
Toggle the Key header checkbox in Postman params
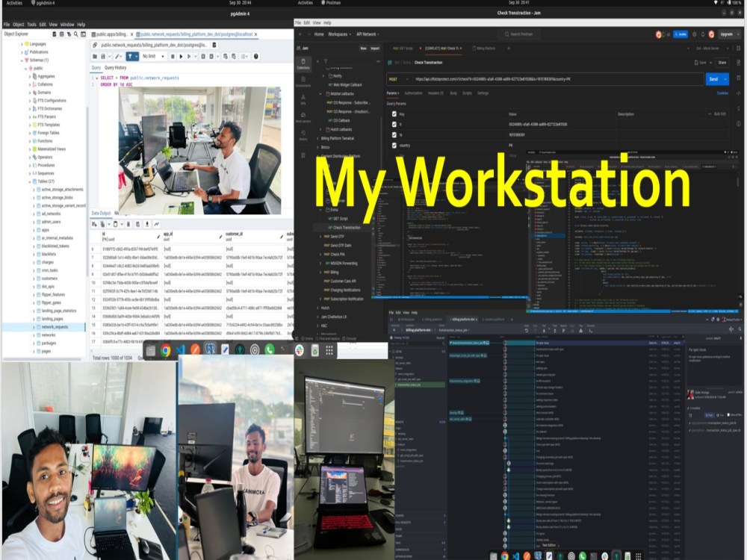(x=394, y=114)
